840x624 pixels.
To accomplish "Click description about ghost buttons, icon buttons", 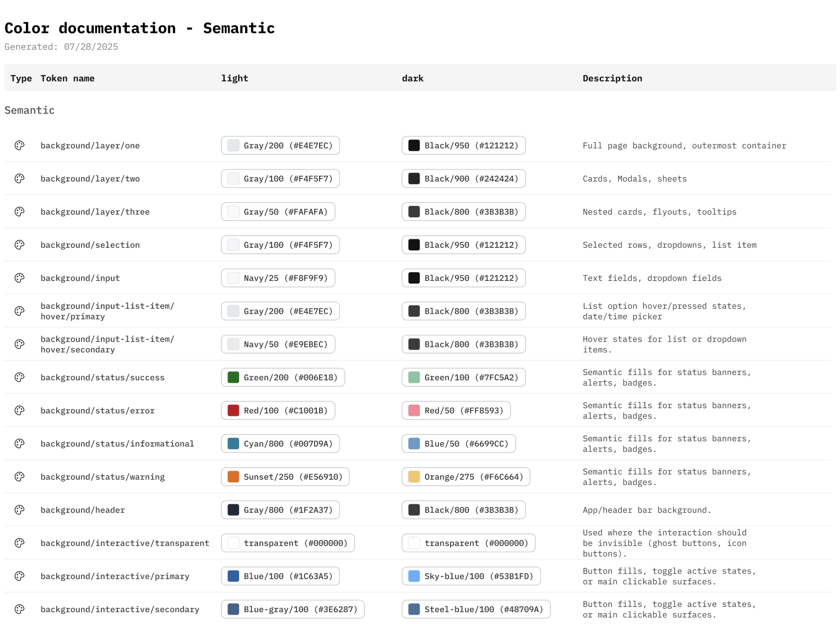I will (x=665, y=543).
